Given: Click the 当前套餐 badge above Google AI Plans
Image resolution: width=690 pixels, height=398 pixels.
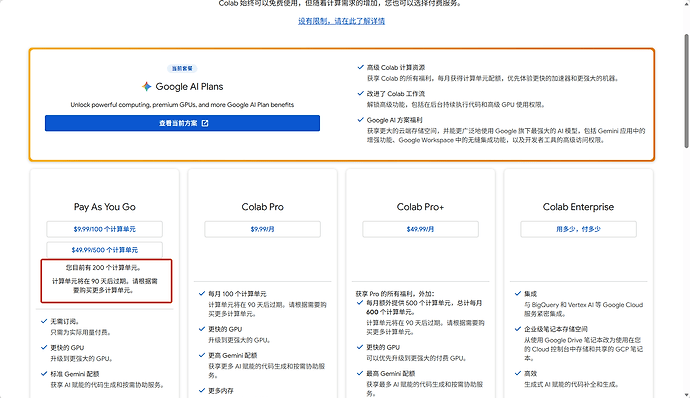Looking at the screenshot, I should click(x=182, y=69).
